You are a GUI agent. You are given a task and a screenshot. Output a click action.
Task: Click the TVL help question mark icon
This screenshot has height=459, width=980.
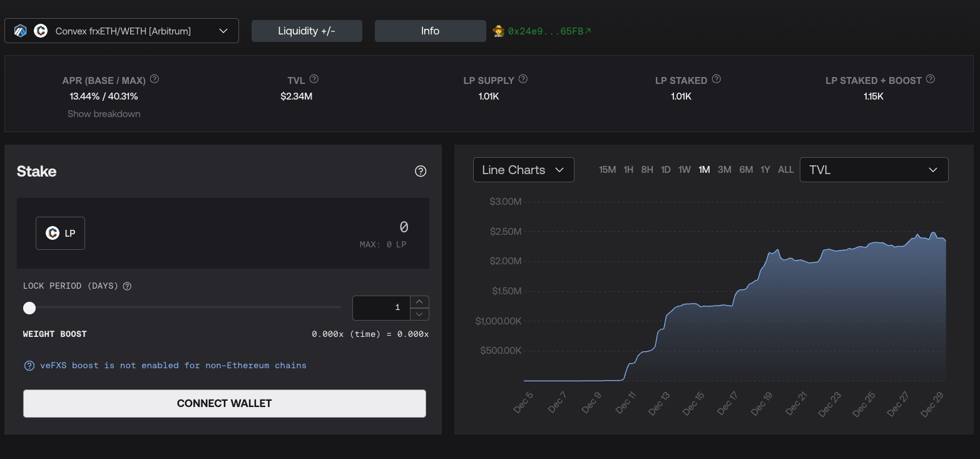pos(314,80)
